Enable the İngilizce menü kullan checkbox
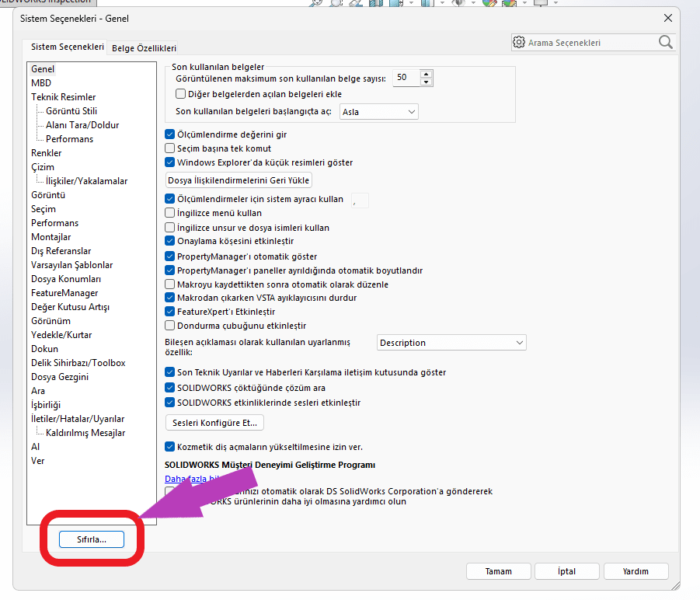 169,213
